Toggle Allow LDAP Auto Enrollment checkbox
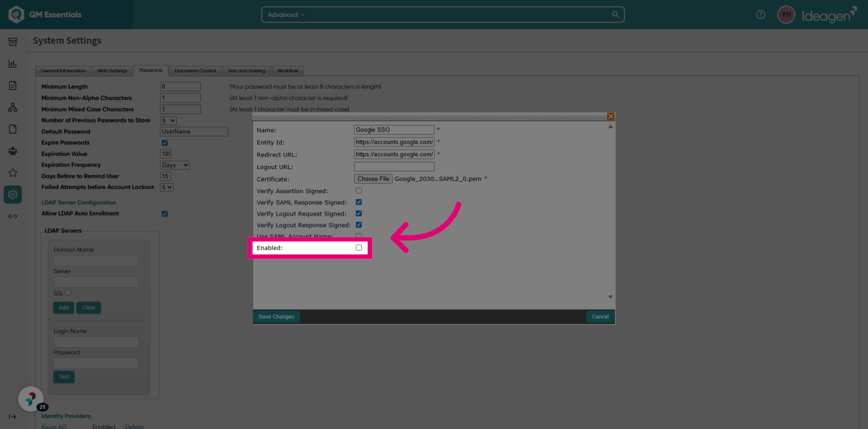Viewport: 868px width, 429px height. 165,214
